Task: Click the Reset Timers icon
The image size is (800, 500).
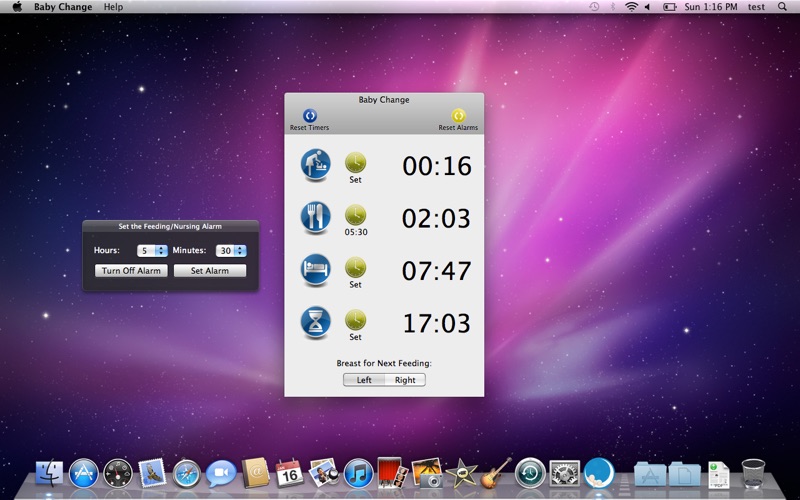Action: pyautogui.click(x=310, y=115)
